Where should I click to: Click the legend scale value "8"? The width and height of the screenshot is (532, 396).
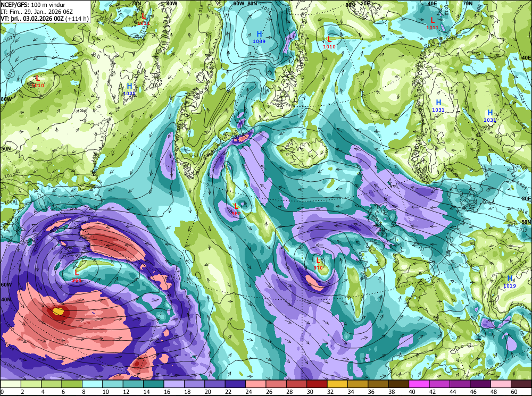point(84,392)
